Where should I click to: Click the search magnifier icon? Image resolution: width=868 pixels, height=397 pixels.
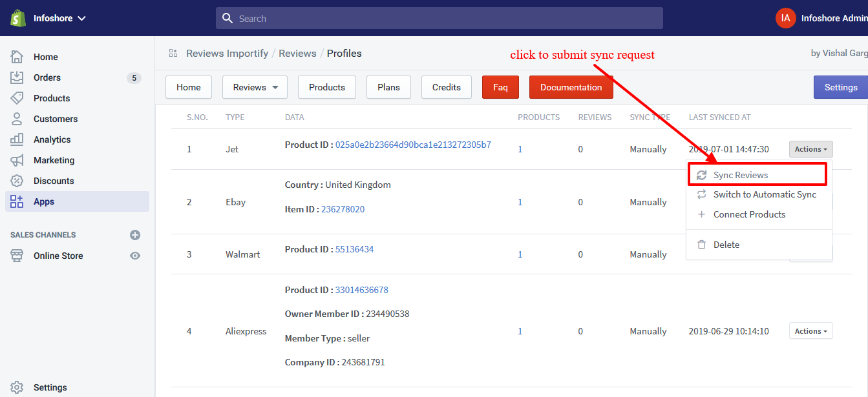pos(228,18)
